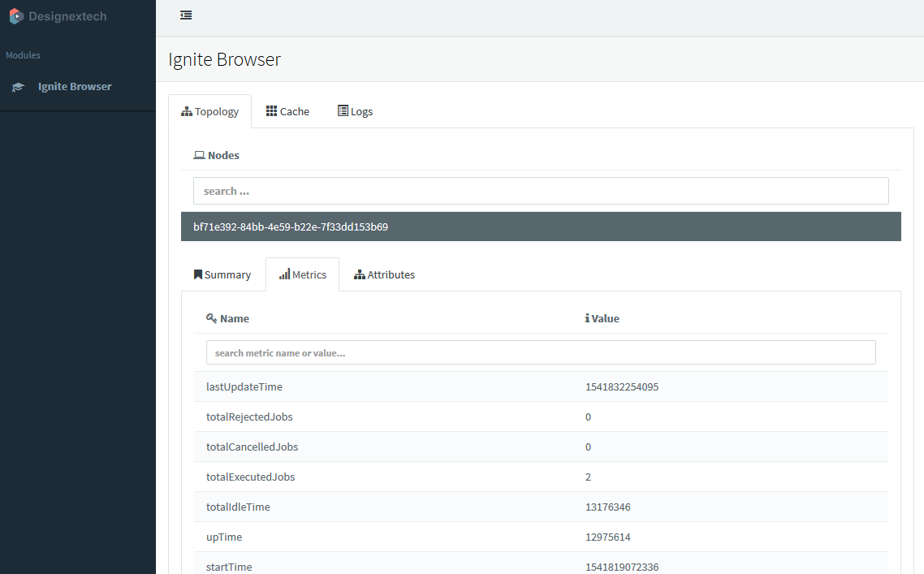The image size is (924, 574).
Task: Click the Nodes section heading
Action: point(223,156)
